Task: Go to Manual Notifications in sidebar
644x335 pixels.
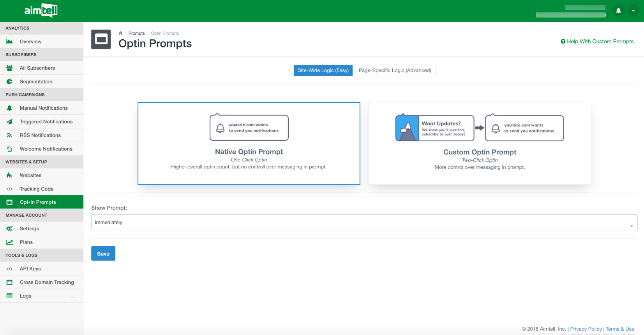Action: click(44, 108)
